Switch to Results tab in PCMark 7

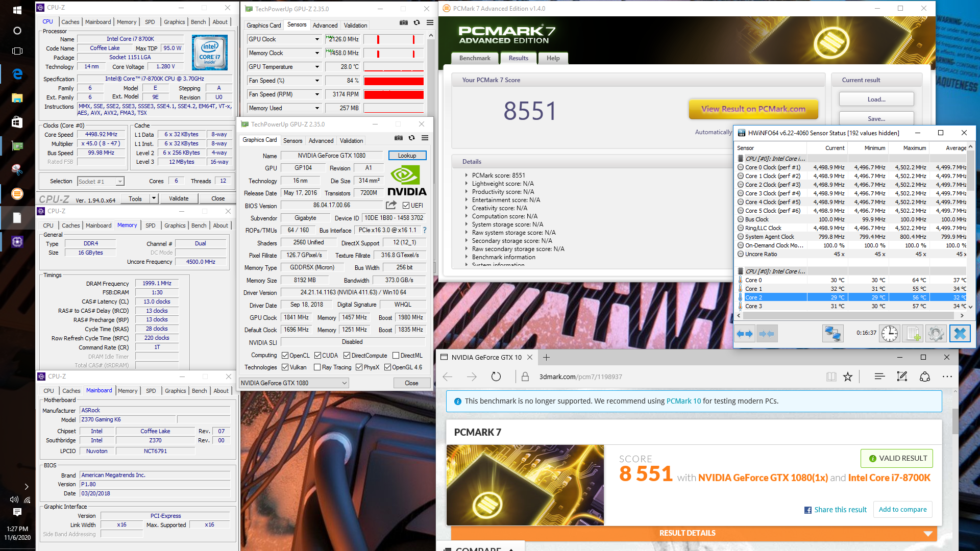tap(519, 58)
